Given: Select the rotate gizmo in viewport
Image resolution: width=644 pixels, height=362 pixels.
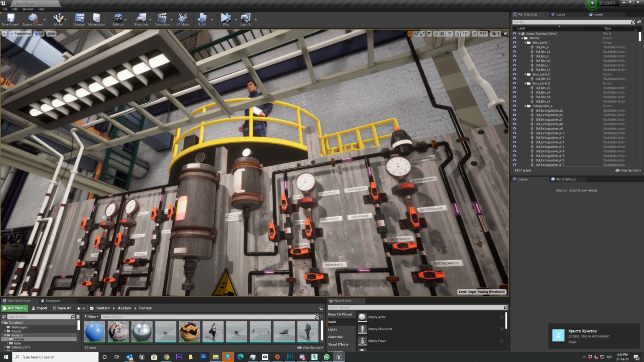Looking at the screenshot, I should click(x=416, y=34).
